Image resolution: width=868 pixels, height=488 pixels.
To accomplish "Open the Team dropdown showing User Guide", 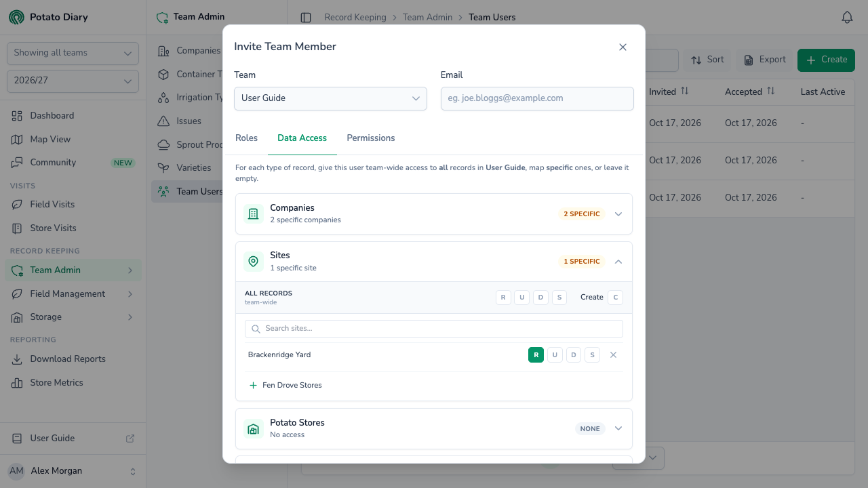I will [x=330, y=98].
